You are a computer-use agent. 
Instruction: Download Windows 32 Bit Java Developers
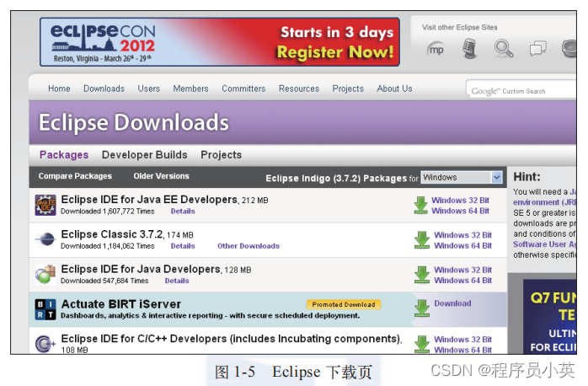(462, 270)
